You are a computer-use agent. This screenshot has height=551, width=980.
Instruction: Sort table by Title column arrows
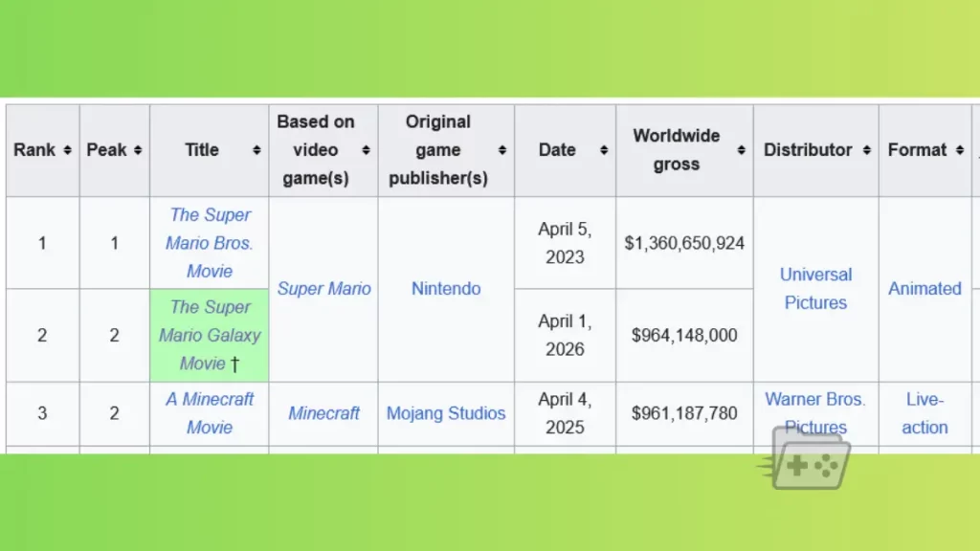256,150
